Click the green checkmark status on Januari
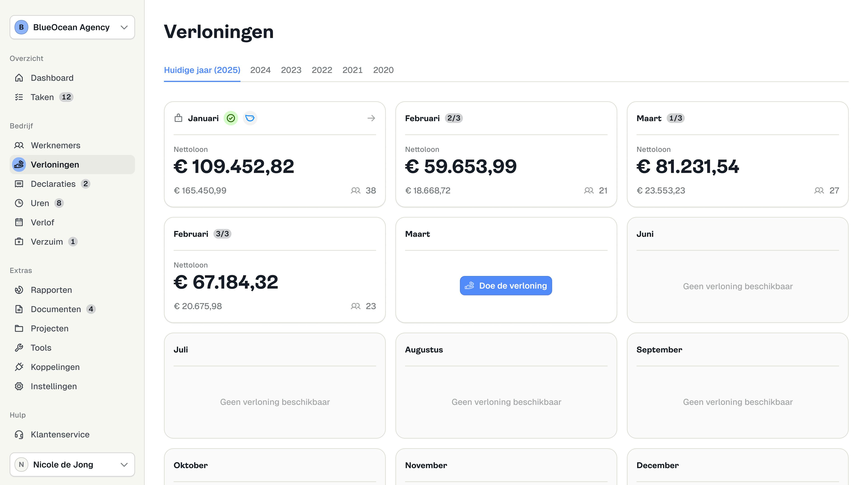868x485 pixels. click(x=231, y=118)
